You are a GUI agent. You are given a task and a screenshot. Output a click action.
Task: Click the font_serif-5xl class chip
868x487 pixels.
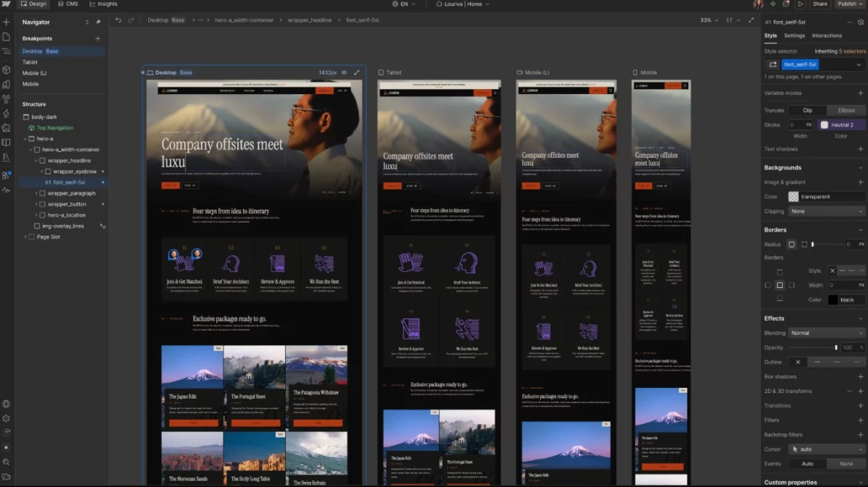click(800, 64)
